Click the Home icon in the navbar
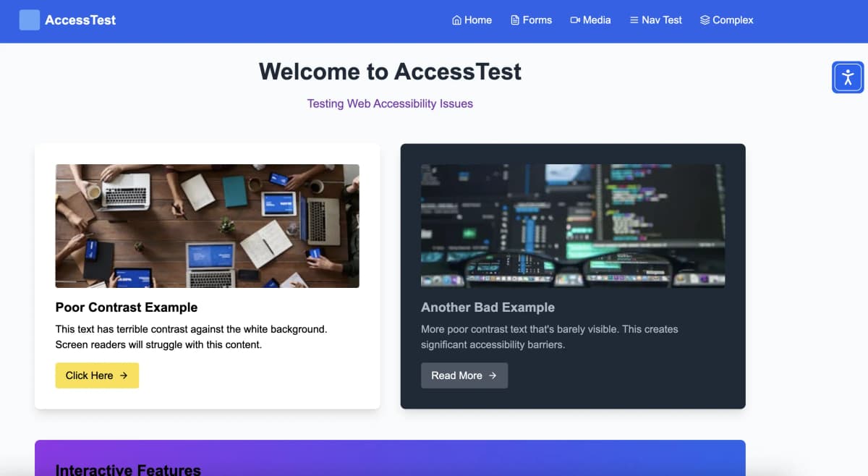 (x=456, y=20)
